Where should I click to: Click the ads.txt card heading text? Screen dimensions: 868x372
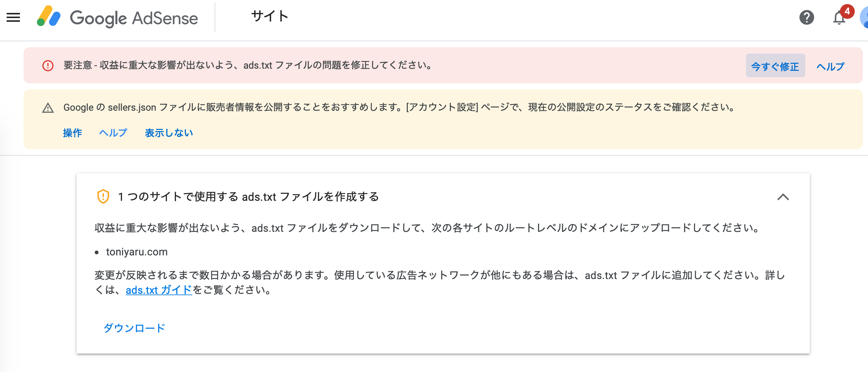(248, 197)
